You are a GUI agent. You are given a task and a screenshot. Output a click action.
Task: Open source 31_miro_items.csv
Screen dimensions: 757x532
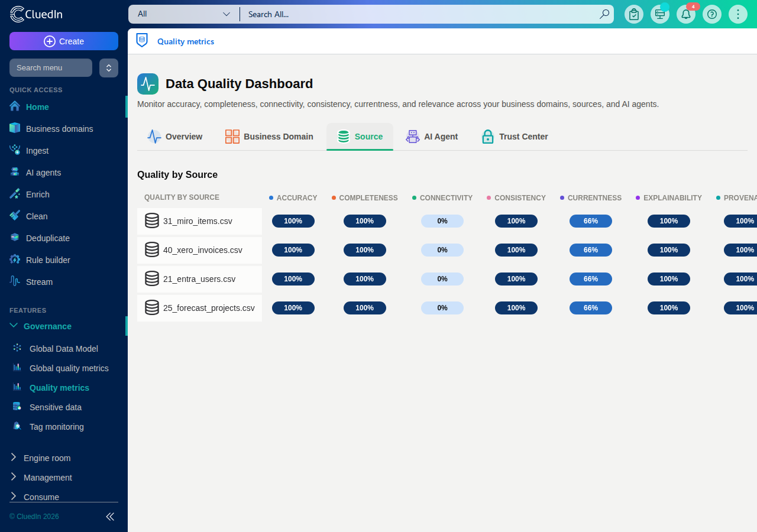point(199,221)
